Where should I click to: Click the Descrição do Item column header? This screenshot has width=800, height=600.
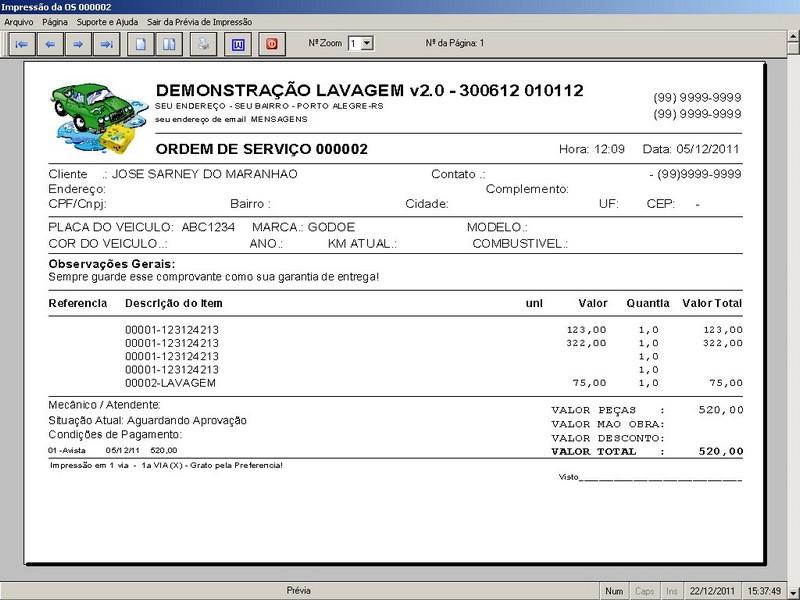174,303
